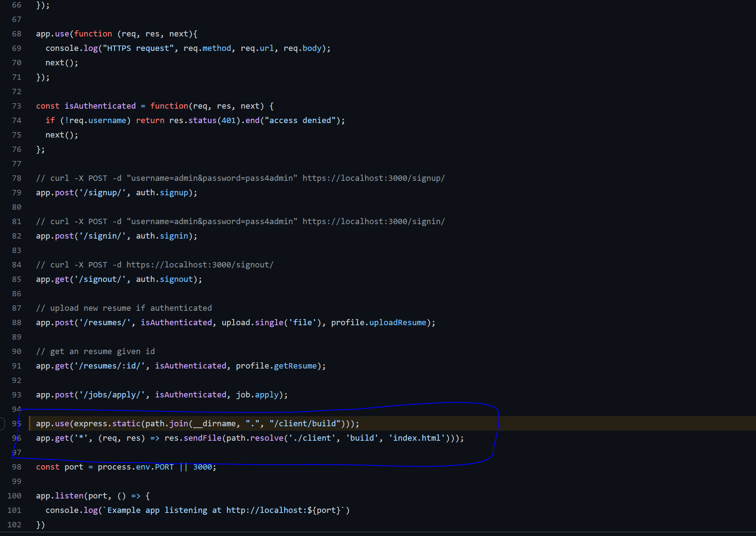Click 'upload.single' on line 88
756x536 pixels.
[x=253, y=323]
